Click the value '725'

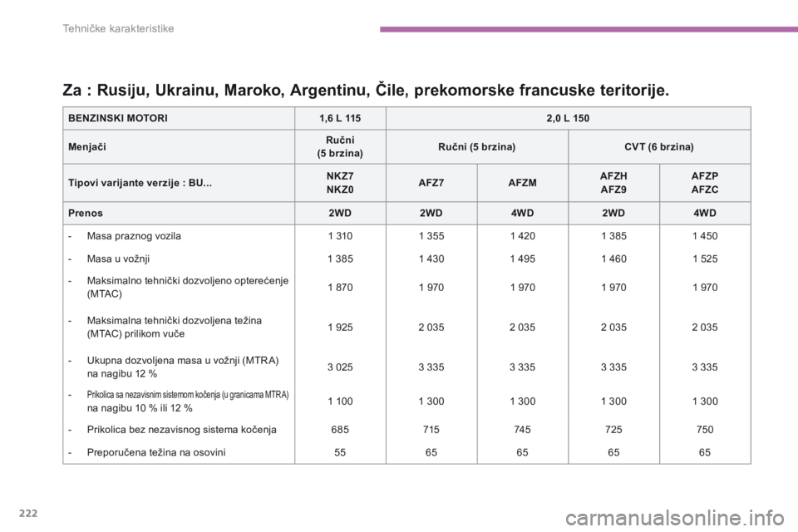[613, 429]
